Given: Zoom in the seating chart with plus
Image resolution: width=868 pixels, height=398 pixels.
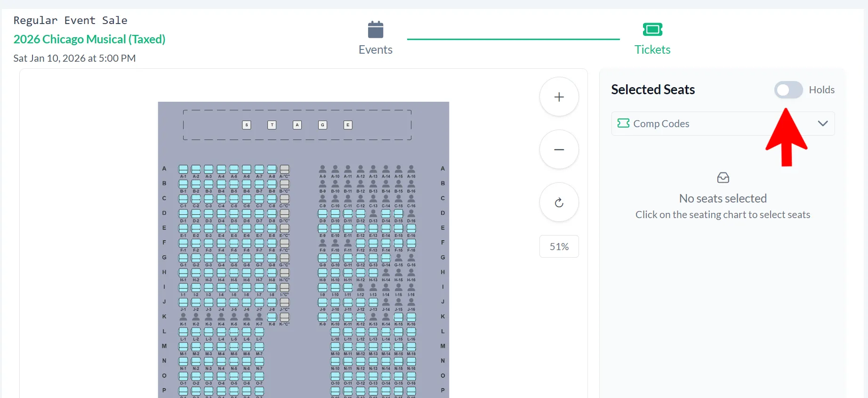Looking at the screenshot, I should point(559,97).
